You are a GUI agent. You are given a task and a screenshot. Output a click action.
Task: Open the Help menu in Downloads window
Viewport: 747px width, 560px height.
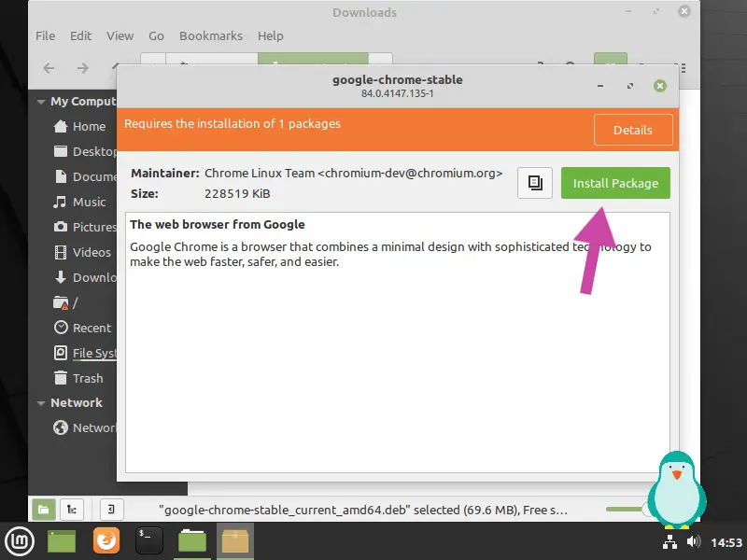[270, 35]
